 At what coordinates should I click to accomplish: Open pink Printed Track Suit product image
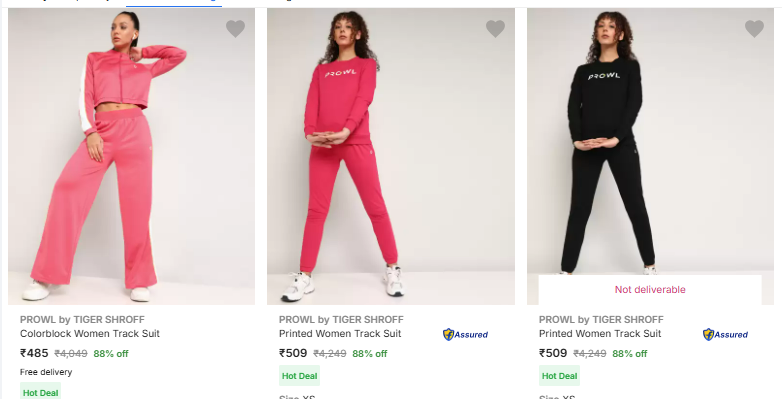[x=391, y=156]
